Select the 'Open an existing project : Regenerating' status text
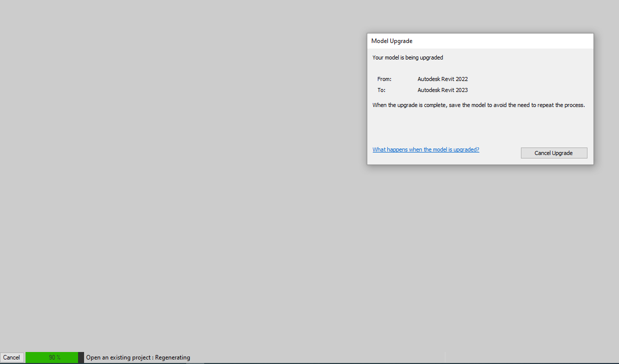This screenshot has width=619, height=364. click(x=138, y=357)
